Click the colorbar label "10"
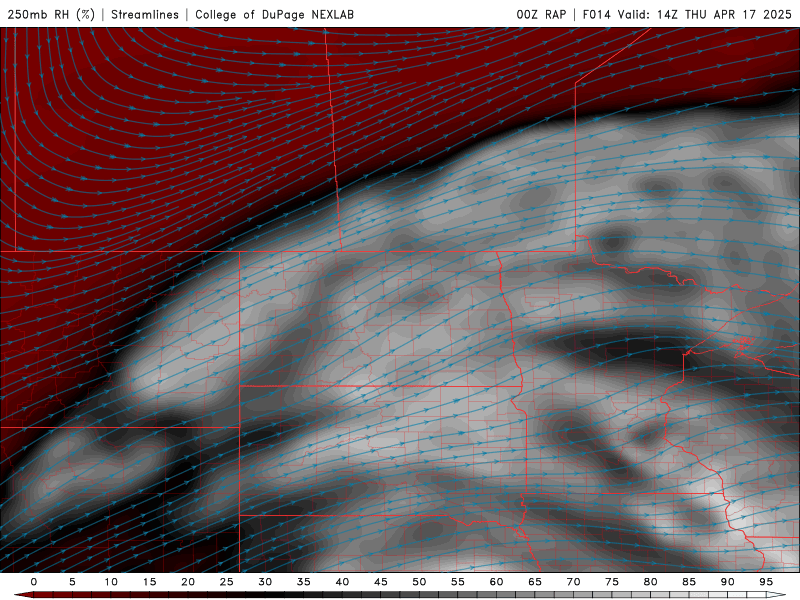Viewport: 800px width, 600px height. click(x=111, y=582)
